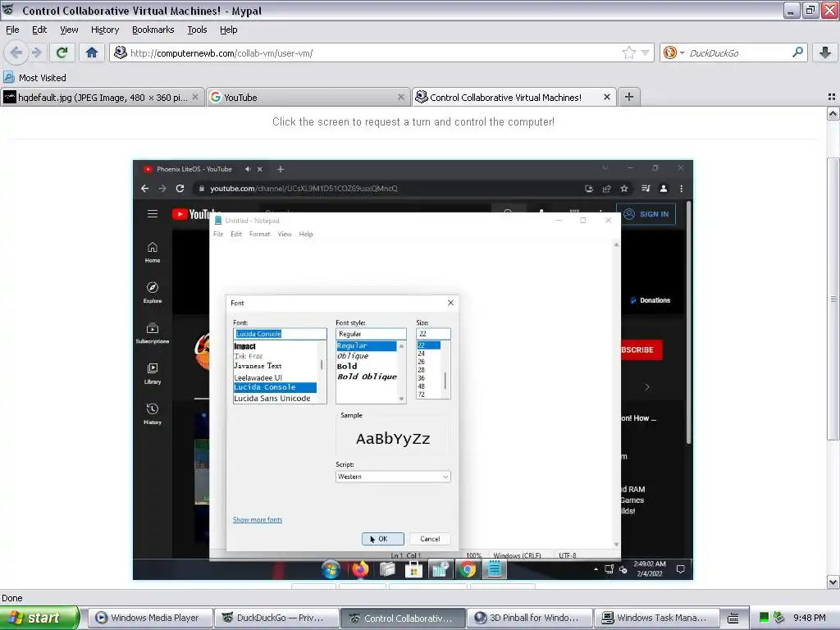This screenshot has height=630, width=840.
Task: Open Microsoft Store icon in VM taskbar
Action: (x=413, y=569)
